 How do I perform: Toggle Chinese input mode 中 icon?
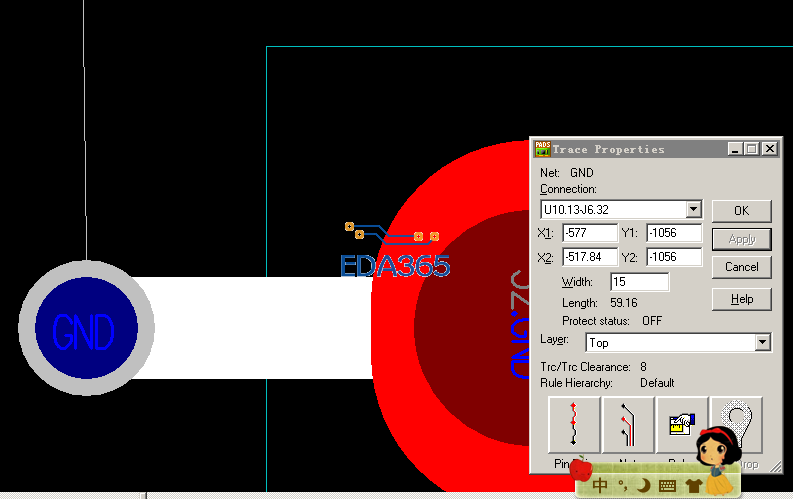(x=600, y=485)
